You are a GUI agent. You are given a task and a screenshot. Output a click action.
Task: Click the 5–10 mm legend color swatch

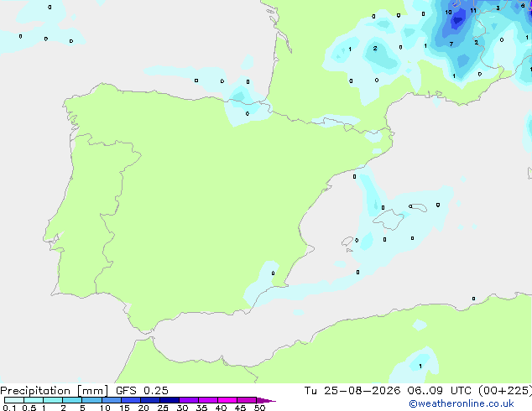[91, 400]
